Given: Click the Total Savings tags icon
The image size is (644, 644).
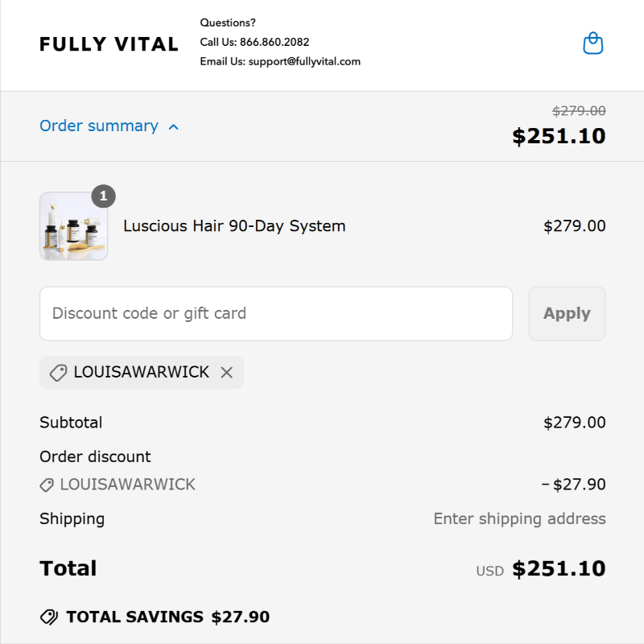Looking at the screenshot, I should (49, 617).
